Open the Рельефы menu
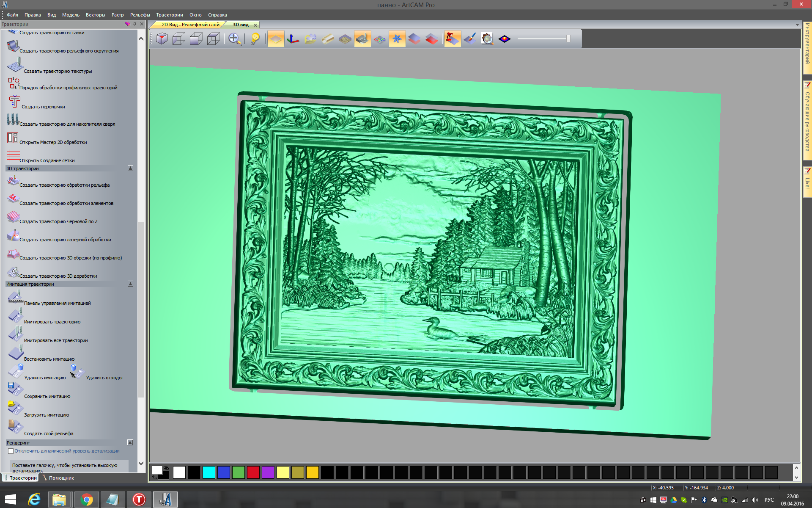 140,15
